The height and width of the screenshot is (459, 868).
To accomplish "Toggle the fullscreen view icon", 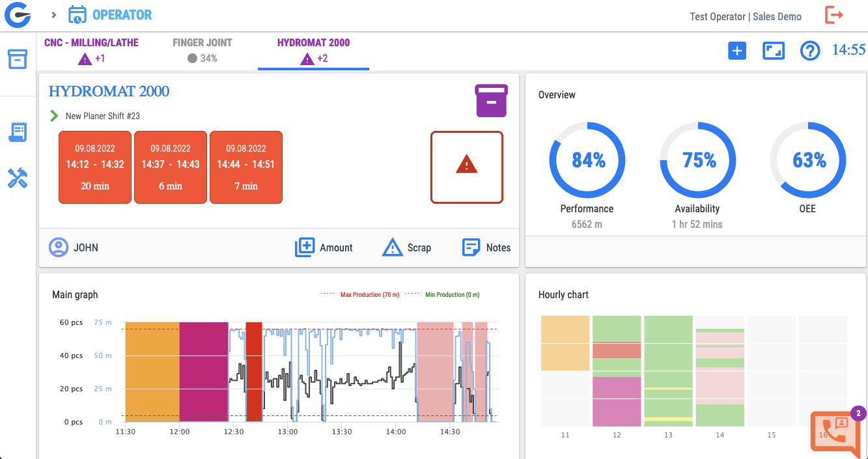I will click(774, 51).
